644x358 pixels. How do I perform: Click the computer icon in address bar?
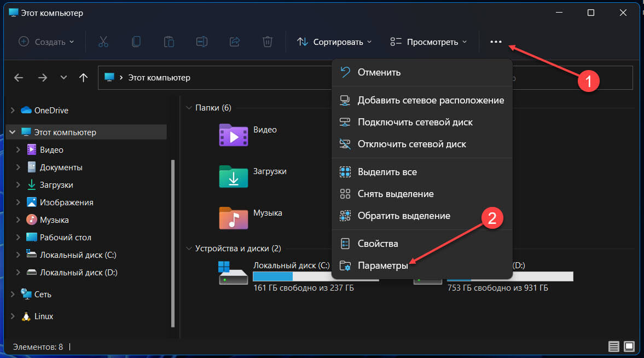click(109, 77)
